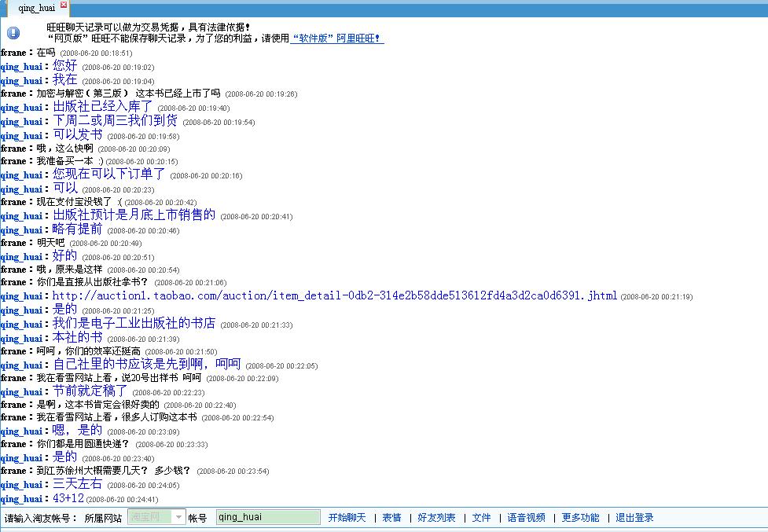This screenshot has width=768, height=532.
Task: Select the message "在吗"
Action: (46, 53)
